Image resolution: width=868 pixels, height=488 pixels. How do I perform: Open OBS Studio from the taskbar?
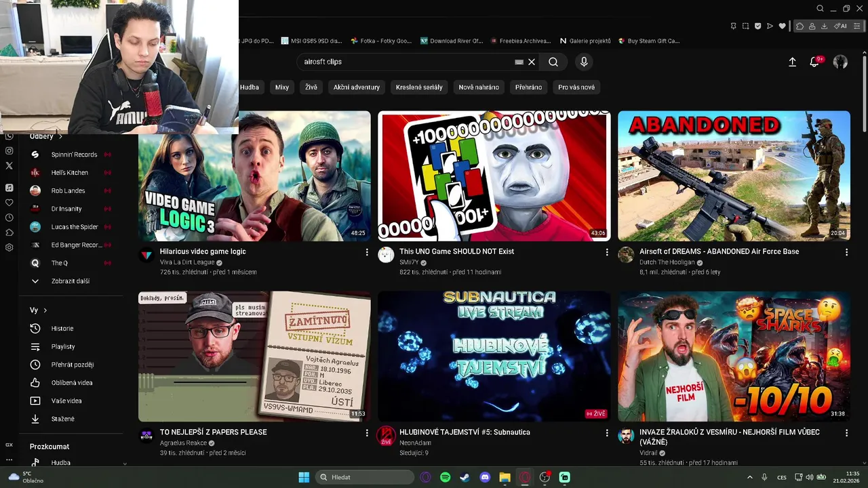tap(545, 477)
